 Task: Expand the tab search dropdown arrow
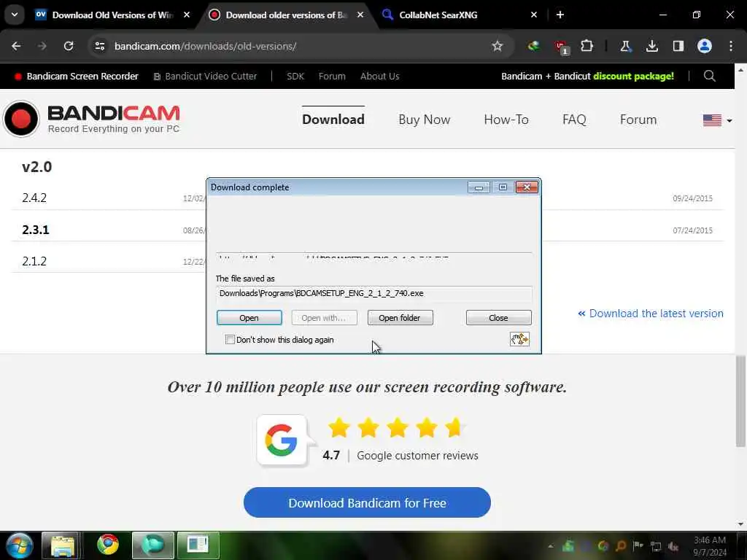(15, 15)
